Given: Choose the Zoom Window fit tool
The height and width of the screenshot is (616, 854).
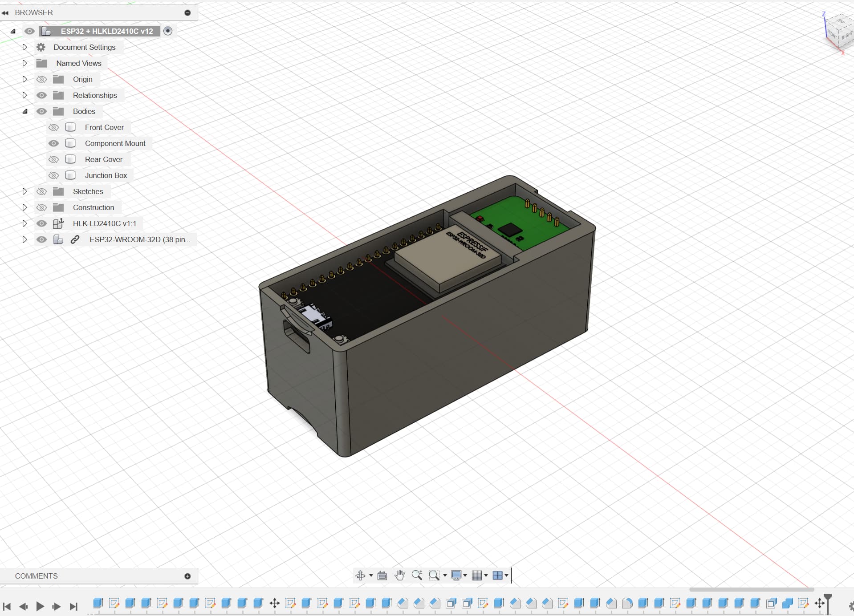Looking at the screenshot, I should [434, 575].
